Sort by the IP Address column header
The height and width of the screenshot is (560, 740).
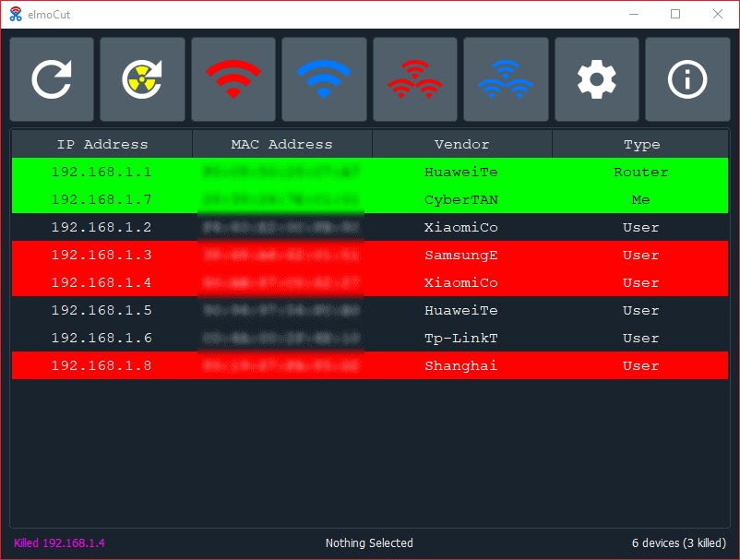click(101, 144)
